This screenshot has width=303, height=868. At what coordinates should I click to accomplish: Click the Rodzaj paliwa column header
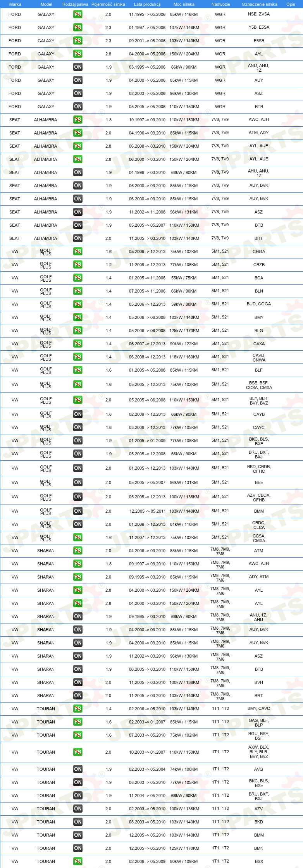75,4
